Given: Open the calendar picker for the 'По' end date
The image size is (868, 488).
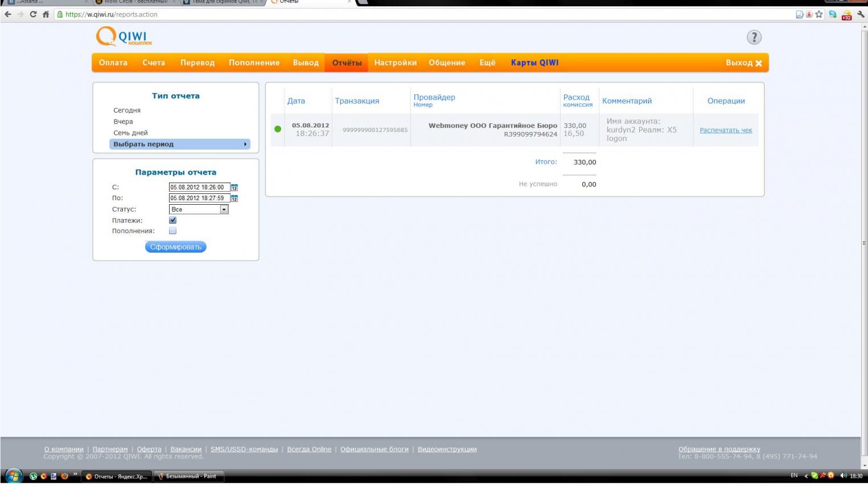Looking at the screenshot, I should pyautogui.click(x=235, y=198).
